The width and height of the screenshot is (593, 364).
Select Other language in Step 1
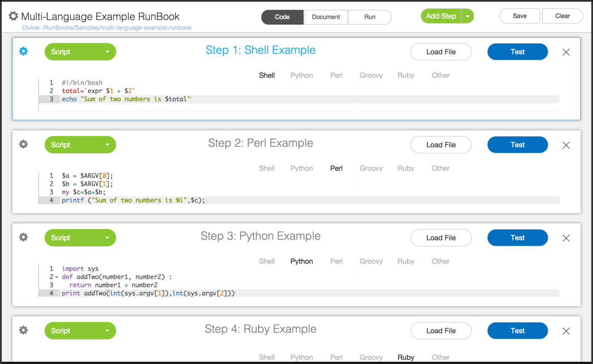click(441, 75)
